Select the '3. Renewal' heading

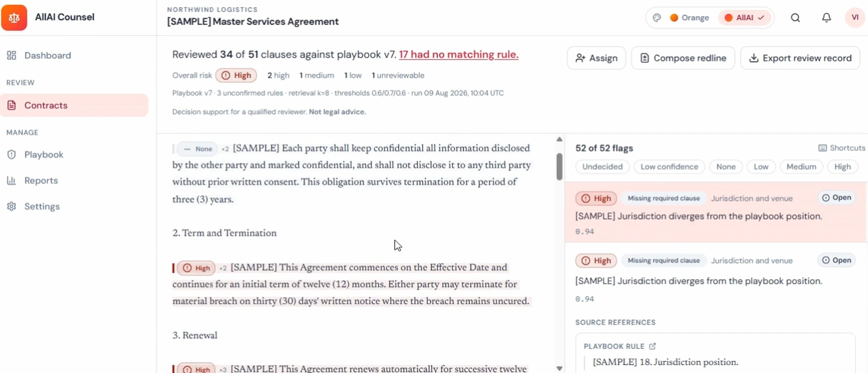[195, 336]
